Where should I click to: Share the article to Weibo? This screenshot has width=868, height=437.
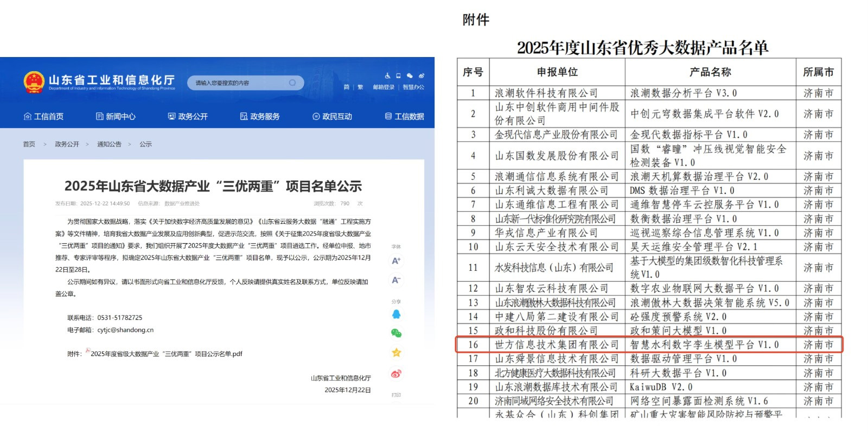tap(396, 373)
